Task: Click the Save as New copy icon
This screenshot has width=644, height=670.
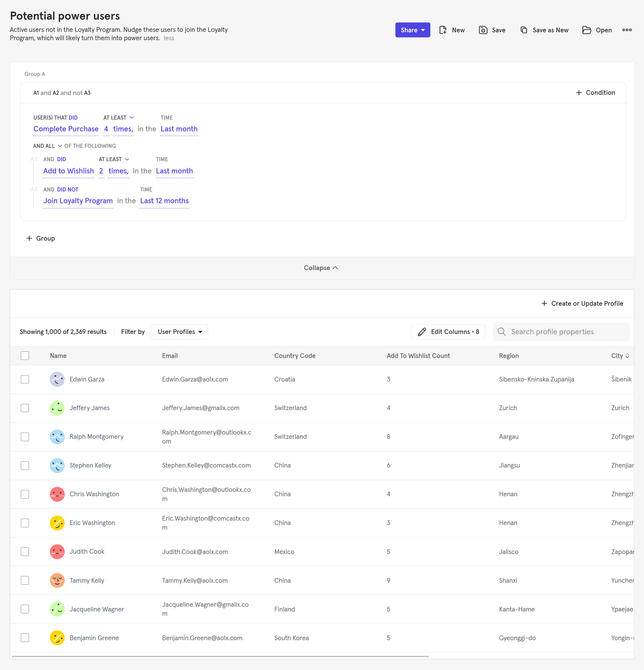Action: 524,30
